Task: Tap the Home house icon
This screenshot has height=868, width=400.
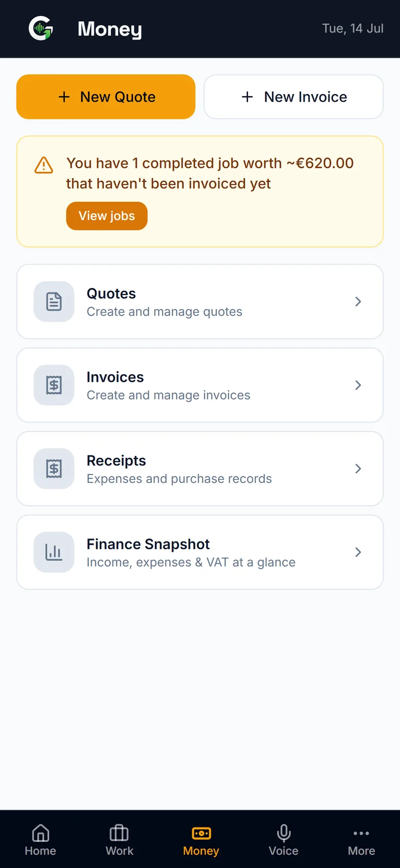Action: coord(41,833)
